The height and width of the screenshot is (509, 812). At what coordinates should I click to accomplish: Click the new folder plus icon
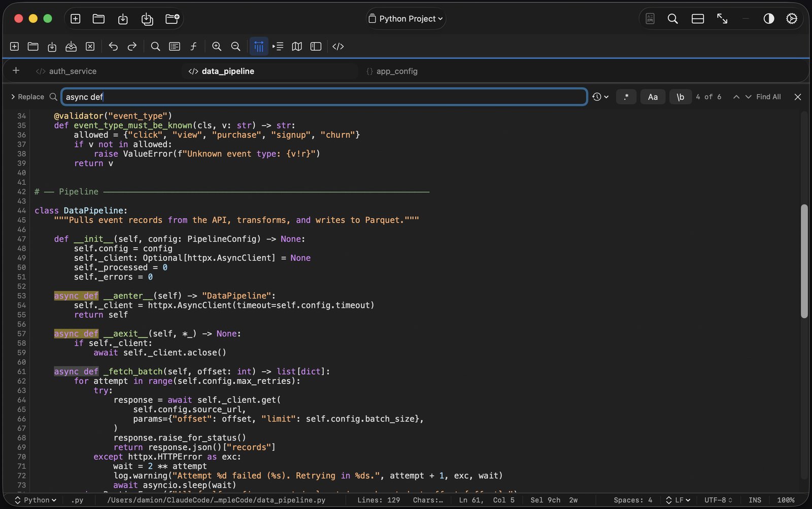point(172,19)
